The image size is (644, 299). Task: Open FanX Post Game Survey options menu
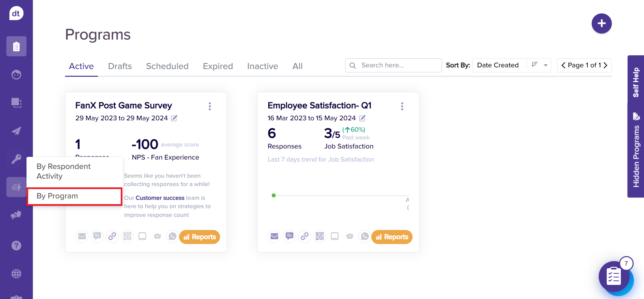[210, 106]
